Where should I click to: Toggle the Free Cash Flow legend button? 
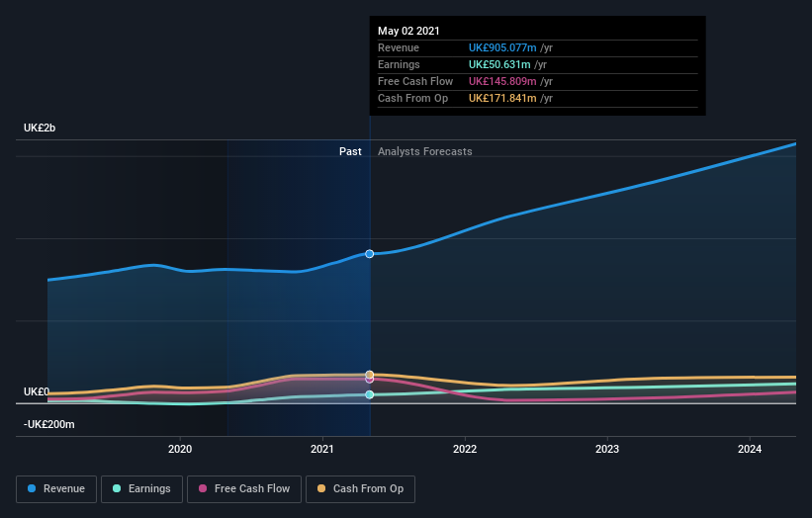pos(244,489)
